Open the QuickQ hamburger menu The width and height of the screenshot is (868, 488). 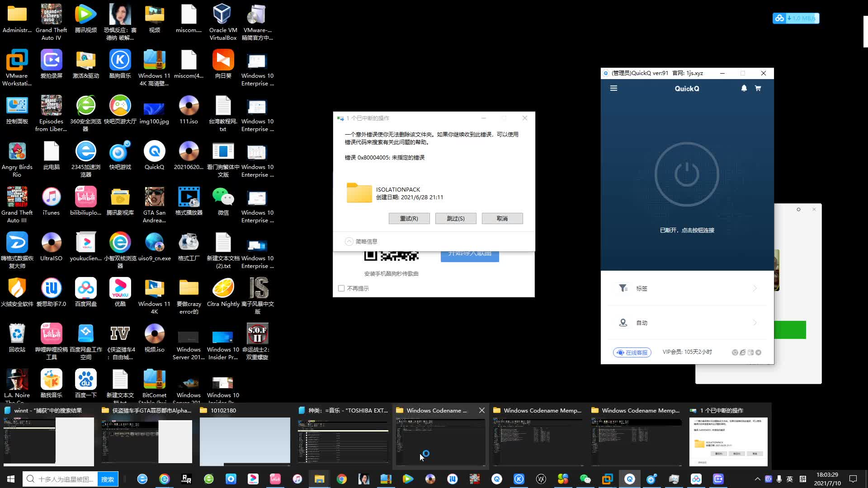pyautogui.click(x=613, y=89)
